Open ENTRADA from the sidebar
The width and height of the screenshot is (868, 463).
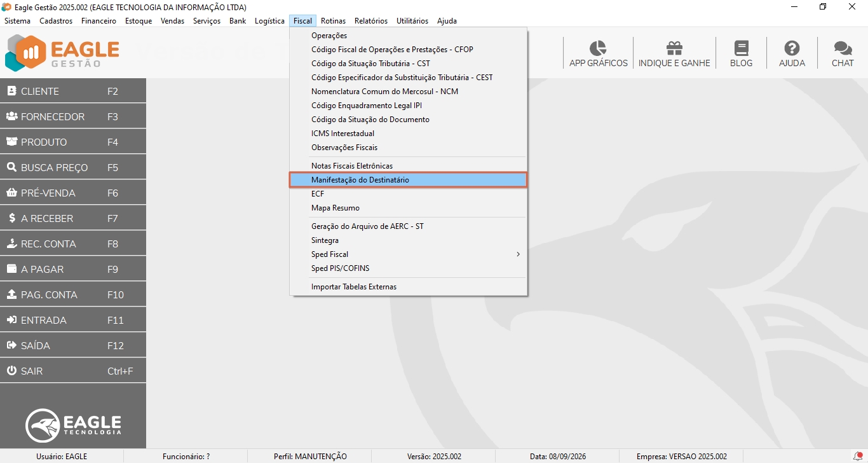pos(73,320)
